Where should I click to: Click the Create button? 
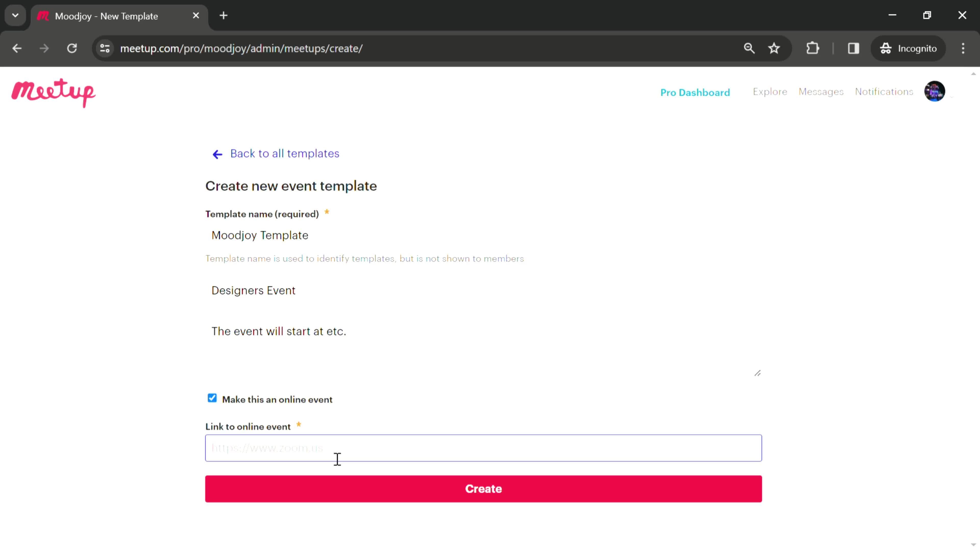coord(483,489)
